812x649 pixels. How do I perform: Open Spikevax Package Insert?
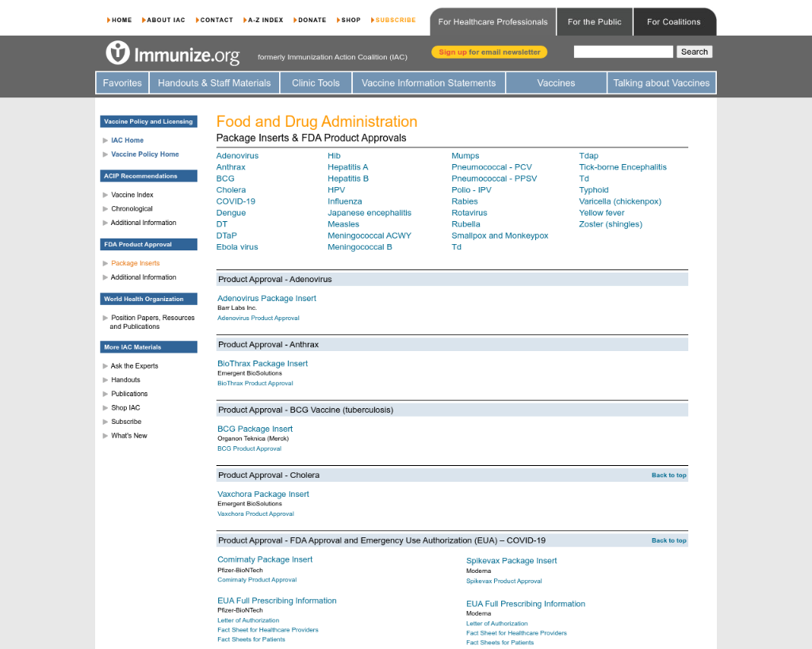click(x=511, y=560)
